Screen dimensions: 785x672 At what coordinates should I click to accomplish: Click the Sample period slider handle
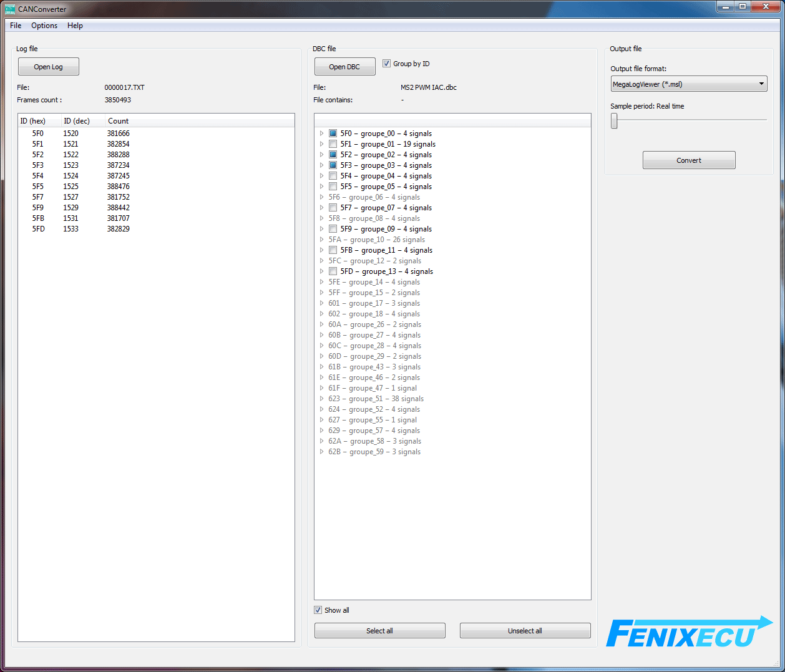pos(614,122)
